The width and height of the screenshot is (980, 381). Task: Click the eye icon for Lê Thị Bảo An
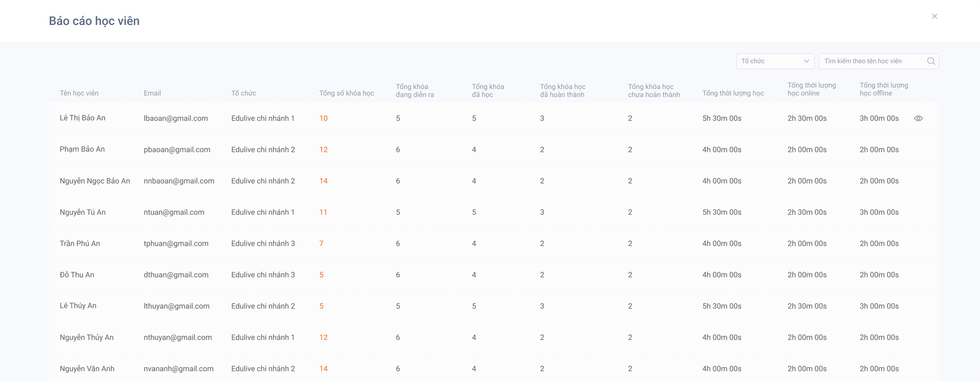click(918, 118)
